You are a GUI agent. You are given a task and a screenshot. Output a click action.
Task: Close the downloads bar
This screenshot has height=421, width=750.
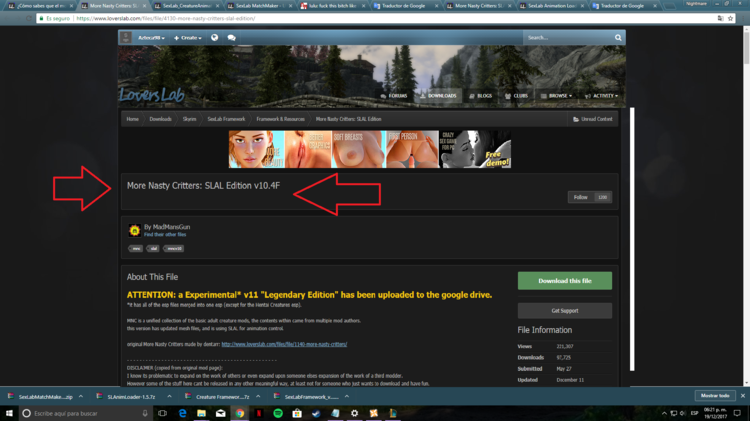click(x=743, y=396)
